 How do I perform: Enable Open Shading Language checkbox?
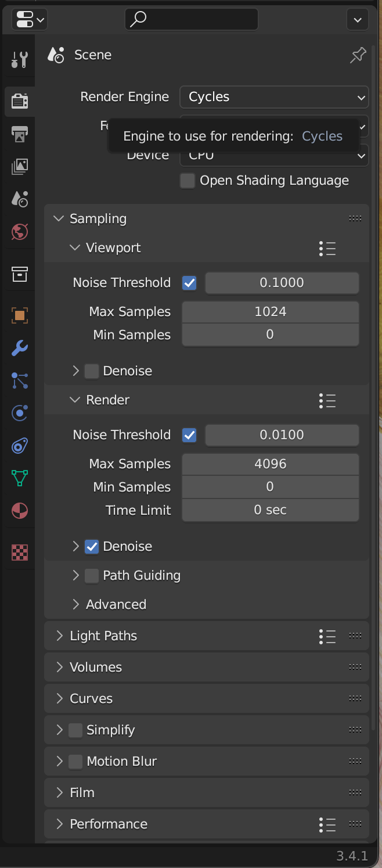tap(187, 181)
